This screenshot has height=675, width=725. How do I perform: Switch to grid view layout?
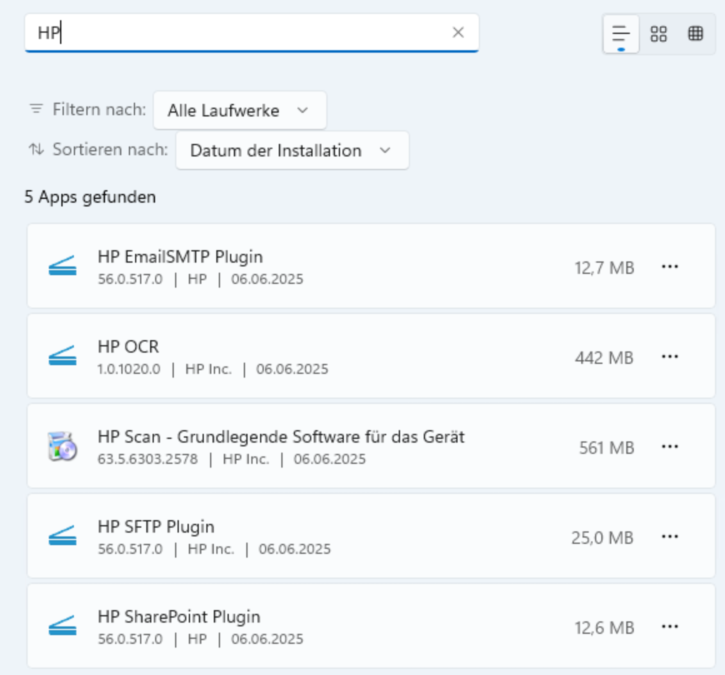coord(658,33)
